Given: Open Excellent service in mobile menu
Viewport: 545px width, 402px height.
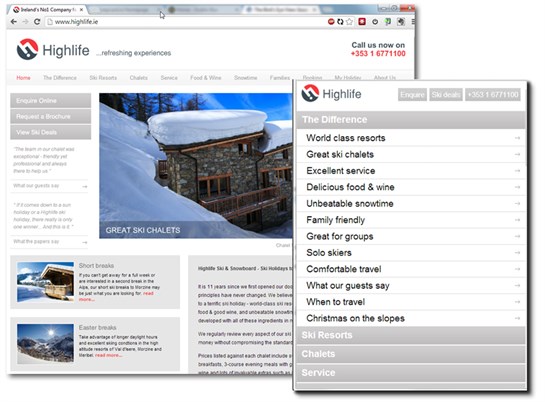Looking at the screenshot, I should point(411,171).
